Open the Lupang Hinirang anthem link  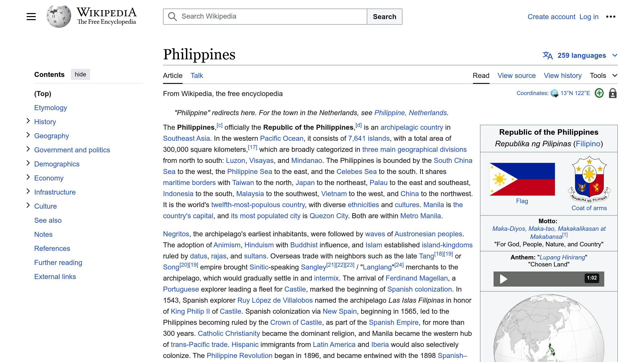tap(562, 257)
